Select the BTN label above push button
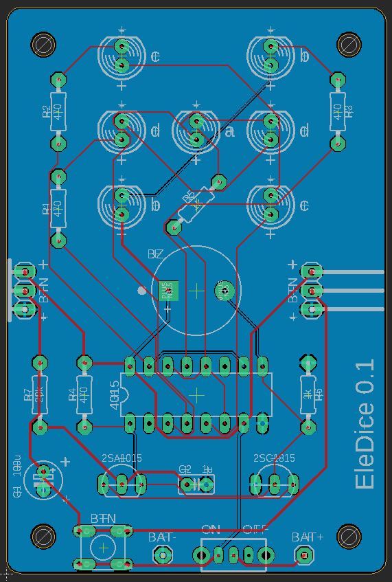This screenshot has height=582, width=392. pyautogui.click(x=103, y=519)
